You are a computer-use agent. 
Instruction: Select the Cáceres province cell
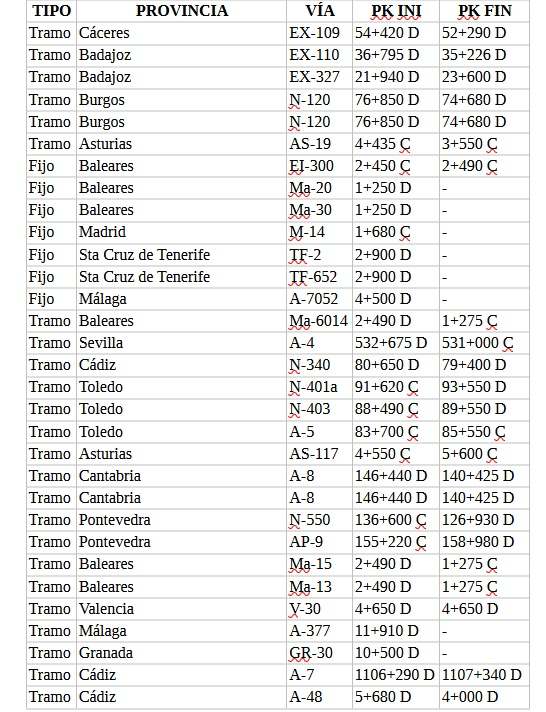[x=182, y=33]
